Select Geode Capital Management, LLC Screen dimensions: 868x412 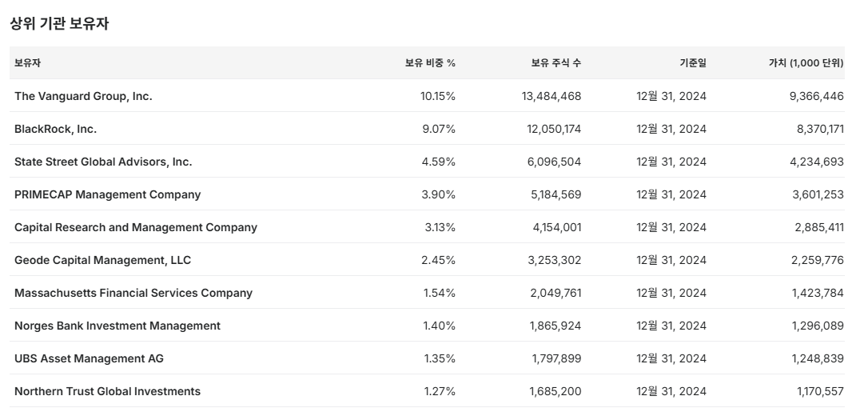102,260
